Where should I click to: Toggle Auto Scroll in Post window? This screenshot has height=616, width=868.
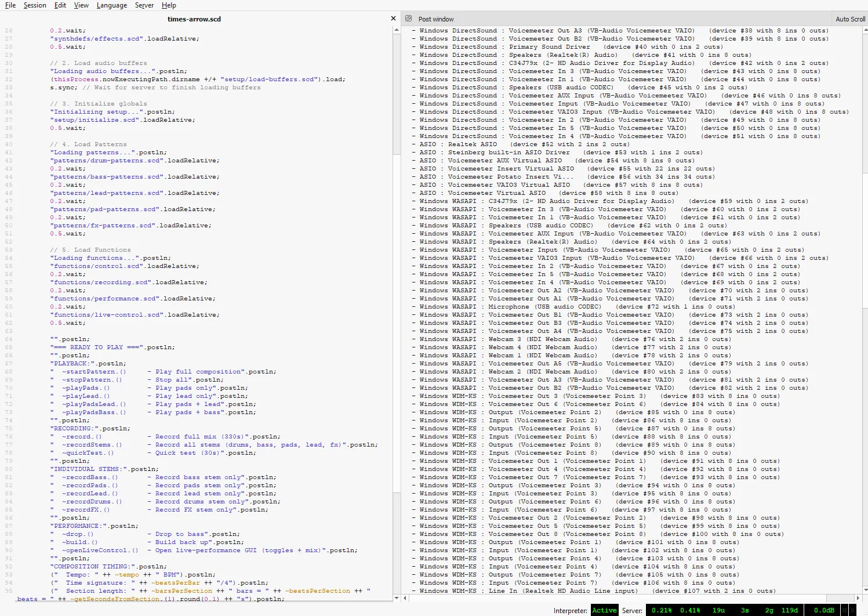tap(849, 19)
